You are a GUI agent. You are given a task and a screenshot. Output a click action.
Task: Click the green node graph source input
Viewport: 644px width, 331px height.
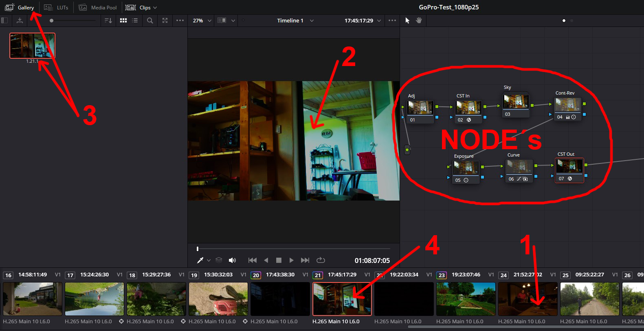point(407,150)
